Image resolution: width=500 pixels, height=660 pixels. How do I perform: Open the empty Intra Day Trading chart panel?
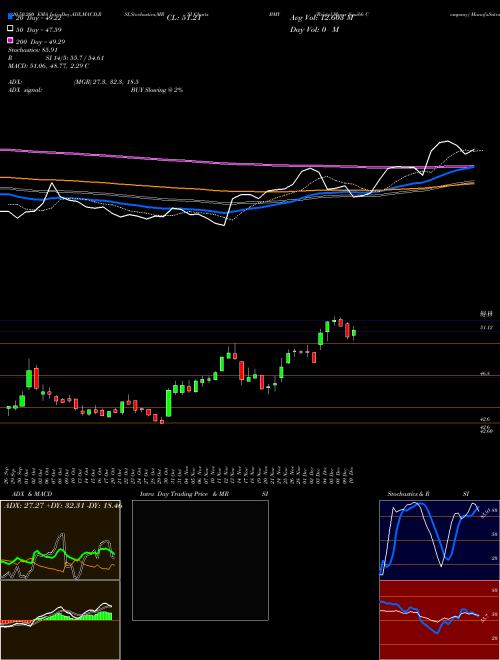pos(200,560)
